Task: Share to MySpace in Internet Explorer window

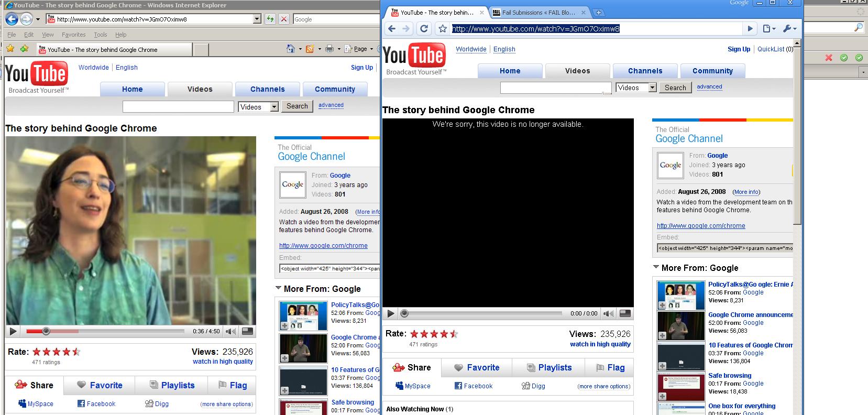Action: tap(36, 404)
